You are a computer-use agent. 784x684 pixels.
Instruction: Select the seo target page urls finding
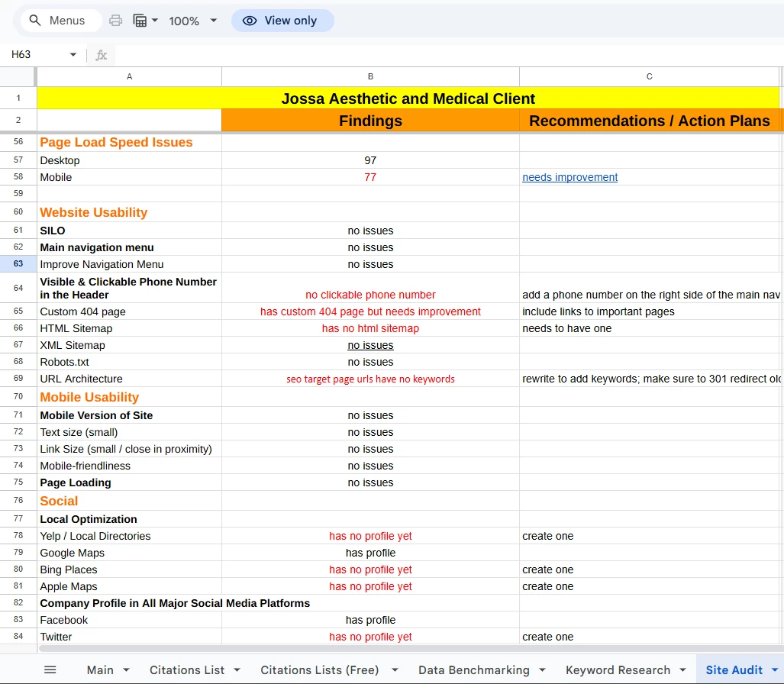point(370,379)
